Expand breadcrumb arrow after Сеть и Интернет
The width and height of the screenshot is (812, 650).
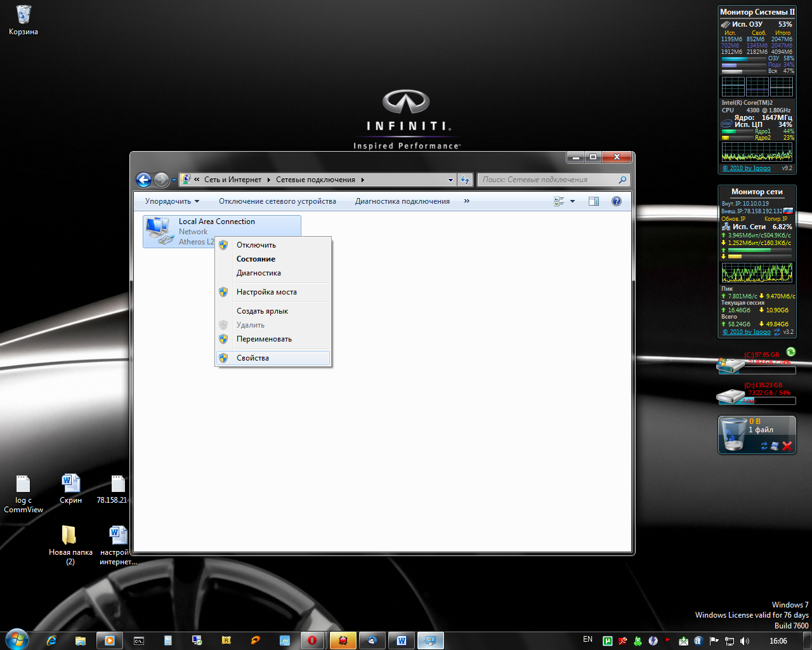tap(269, 180)
